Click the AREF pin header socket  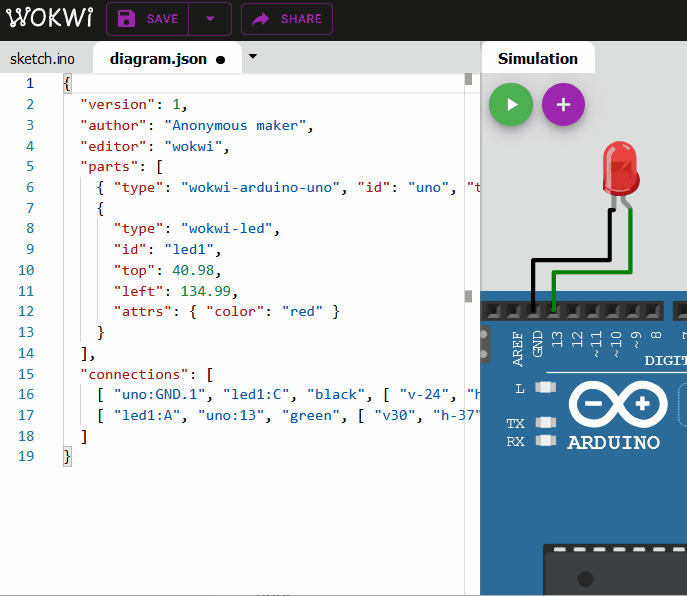tap(514, 312)
